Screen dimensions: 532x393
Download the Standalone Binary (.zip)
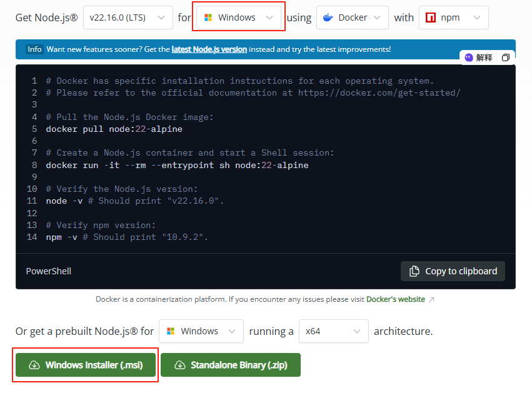pos(231,365)
